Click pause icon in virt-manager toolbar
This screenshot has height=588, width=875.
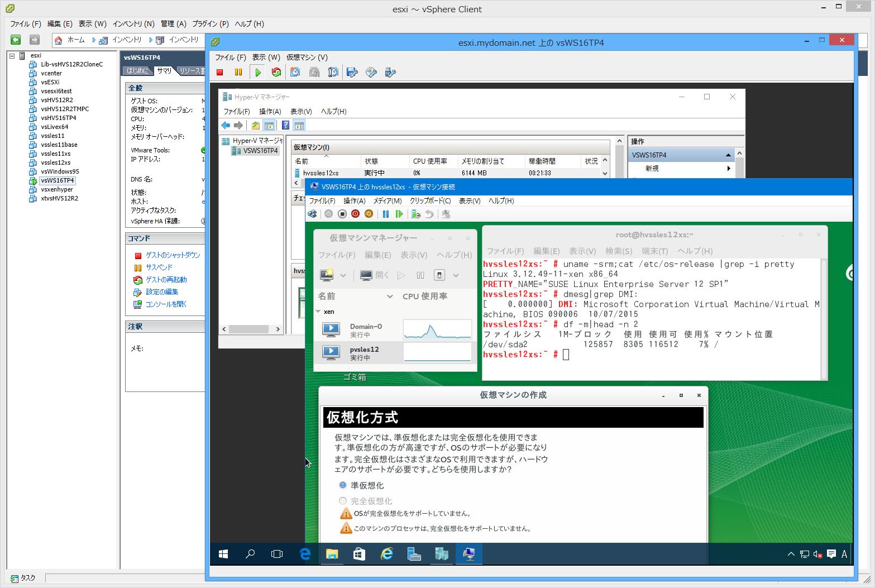coord(420,275)
